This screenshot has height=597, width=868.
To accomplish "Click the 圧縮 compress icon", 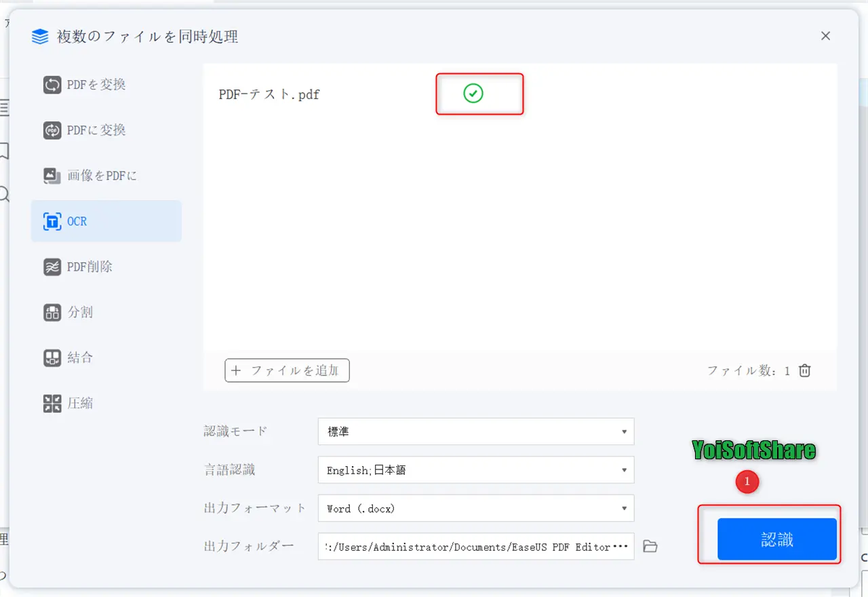I will (52, 404).
